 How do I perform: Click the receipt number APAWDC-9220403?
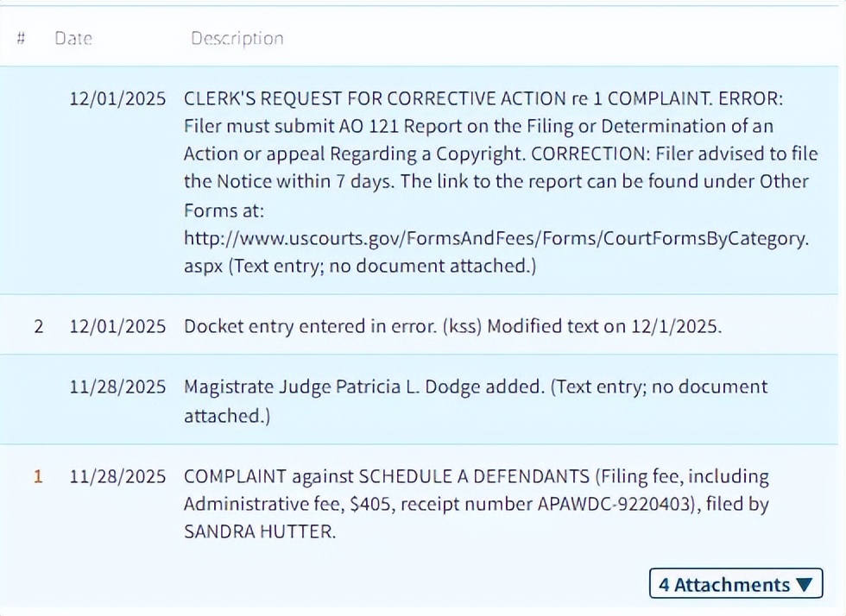coord(579,503)
